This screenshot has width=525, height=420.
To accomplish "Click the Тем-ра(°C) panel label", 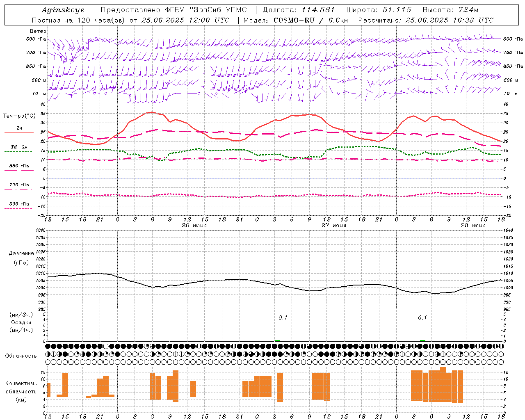I will pos(19,116).
